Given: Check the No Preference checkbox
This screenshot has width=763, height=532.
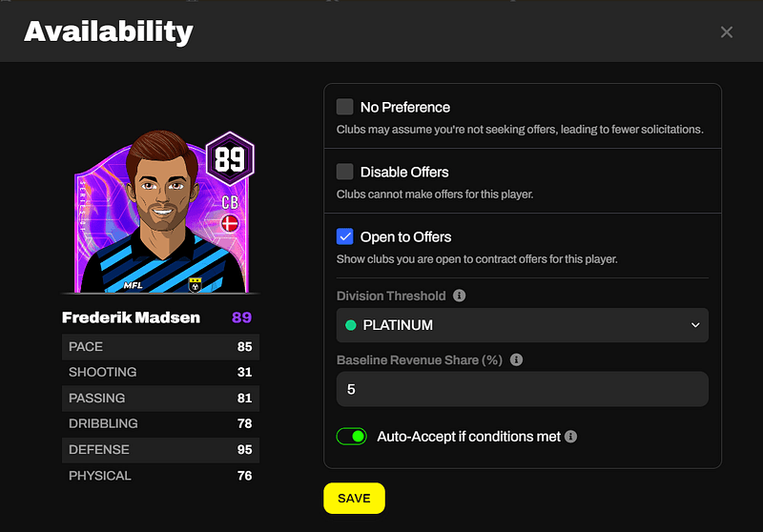Looking at the screenshot, I should (344, 107).
